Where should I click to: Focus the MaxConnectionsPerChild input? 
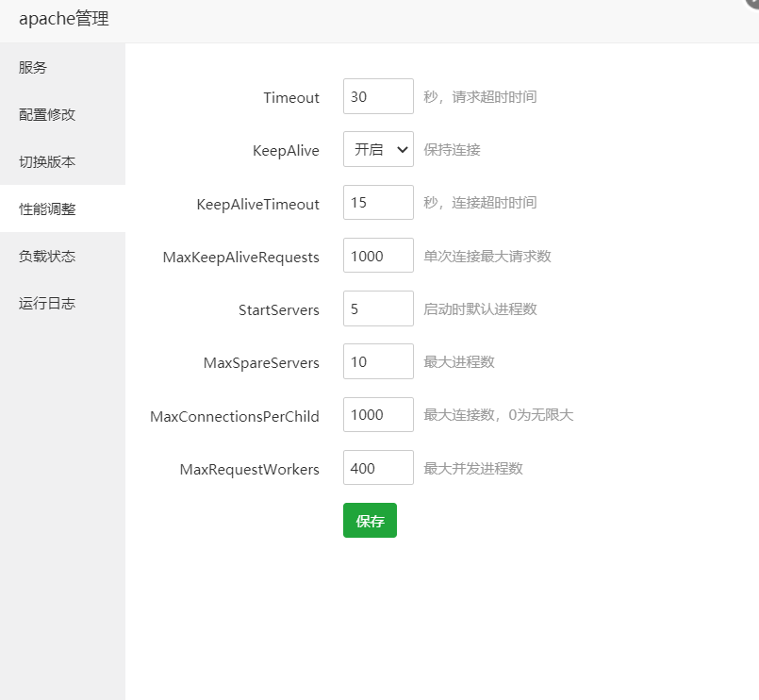pos(378,415)
